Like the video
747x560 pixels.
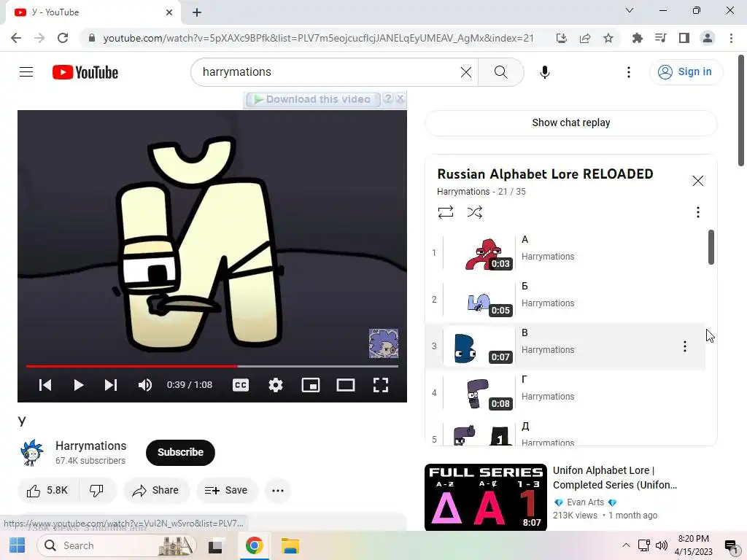pos(47,491)
